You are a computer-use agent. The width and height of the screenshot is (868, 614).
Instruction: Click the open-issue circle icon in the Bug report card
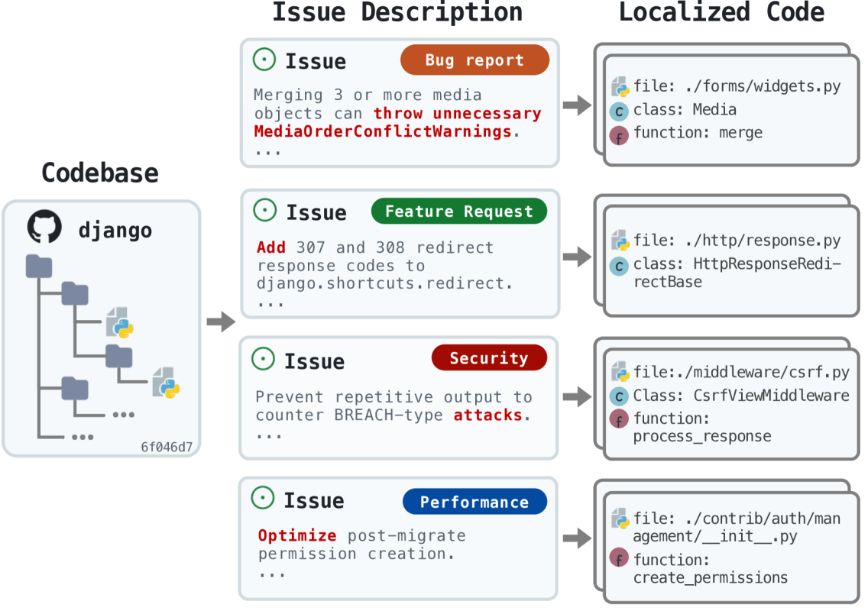point(264,60)
